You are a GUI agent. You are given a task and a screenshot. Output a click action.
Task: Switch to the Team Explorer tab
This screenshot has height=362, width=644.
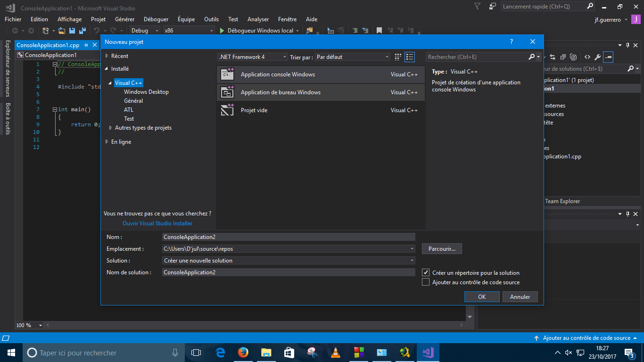(x=562, y=201)
